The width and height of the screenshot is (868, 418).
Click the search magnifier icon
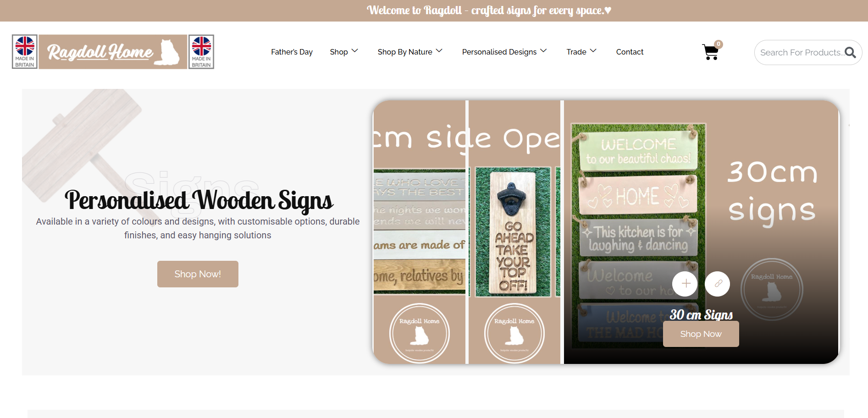coord(850,53)
